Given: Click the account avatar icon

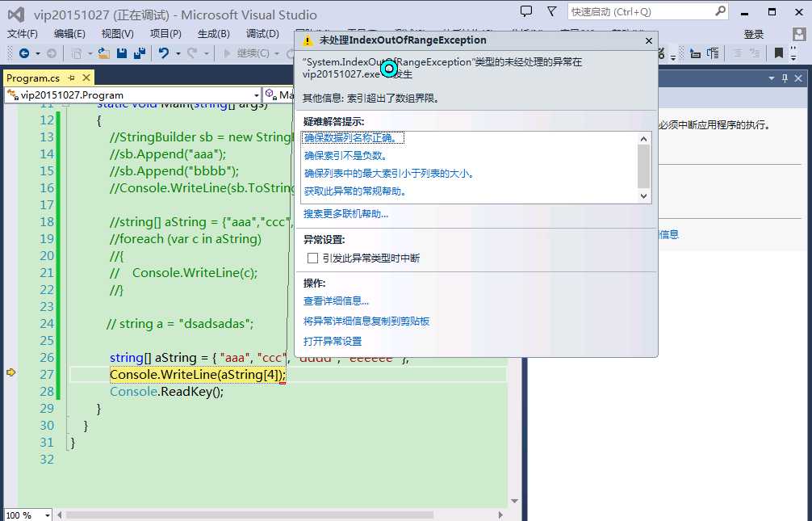Looking at the screenshot, I should (799, 34).
